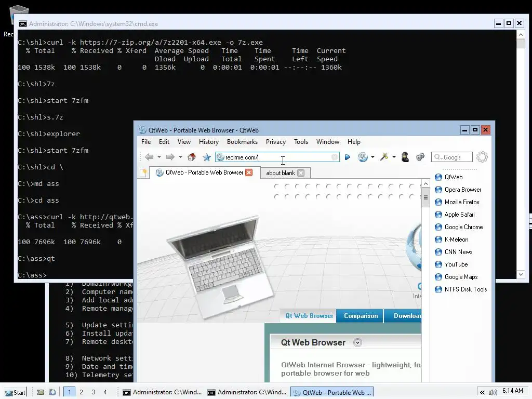Image resolution: width=532 pixels, height=399 pixels.
Task: Open the CNN News bookmark
Action: [x=454, y=252]
